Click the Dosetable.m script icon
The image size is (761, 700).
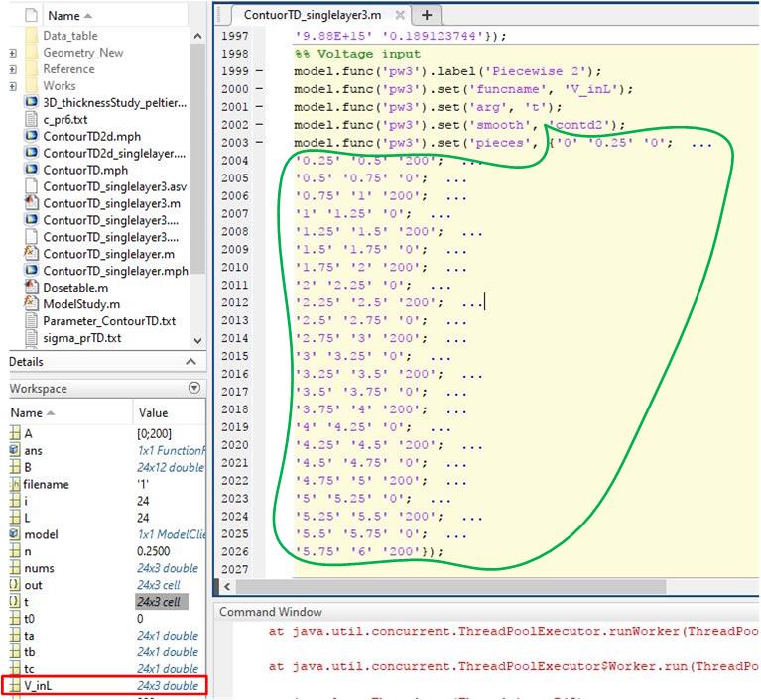point(31,288)
